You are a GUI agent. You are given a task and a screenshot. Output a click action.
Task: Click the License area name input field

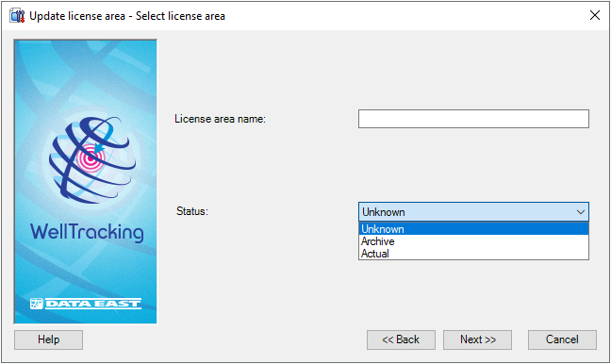point(473,119)
